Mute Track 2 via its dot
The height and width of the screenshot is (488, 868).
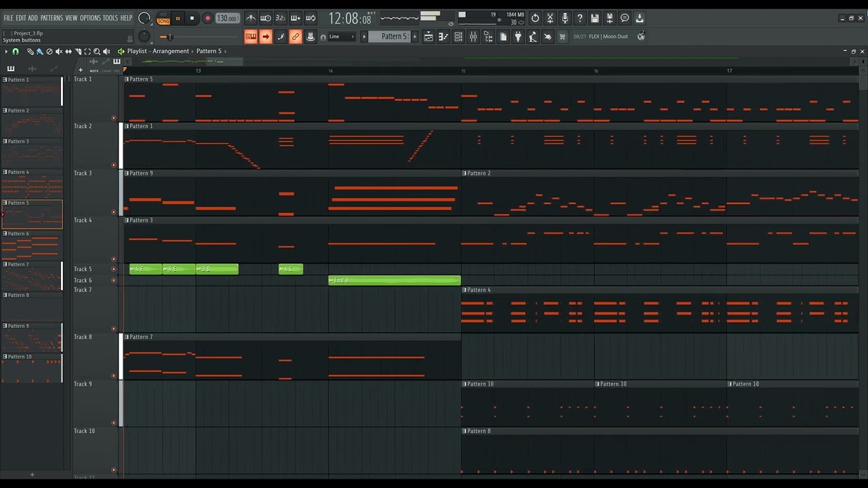click(x=113, y=165)
